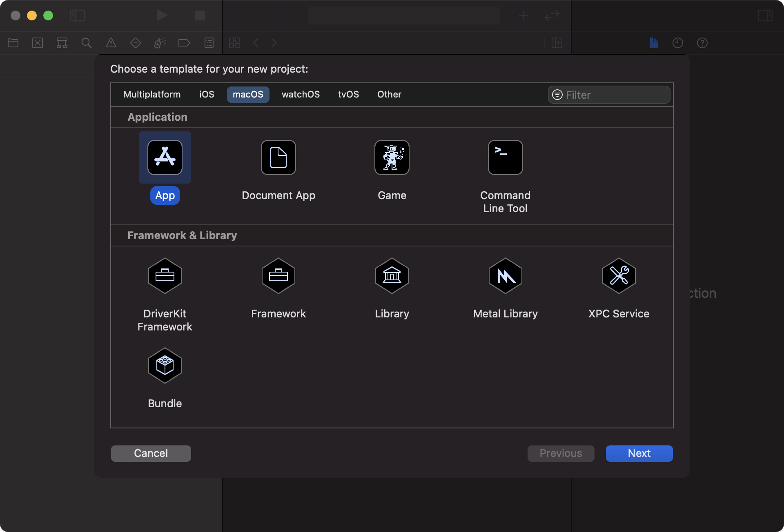The image size is (784, 532).
Task: Toggle the left navigator sidebar
Action: point(78,16)
